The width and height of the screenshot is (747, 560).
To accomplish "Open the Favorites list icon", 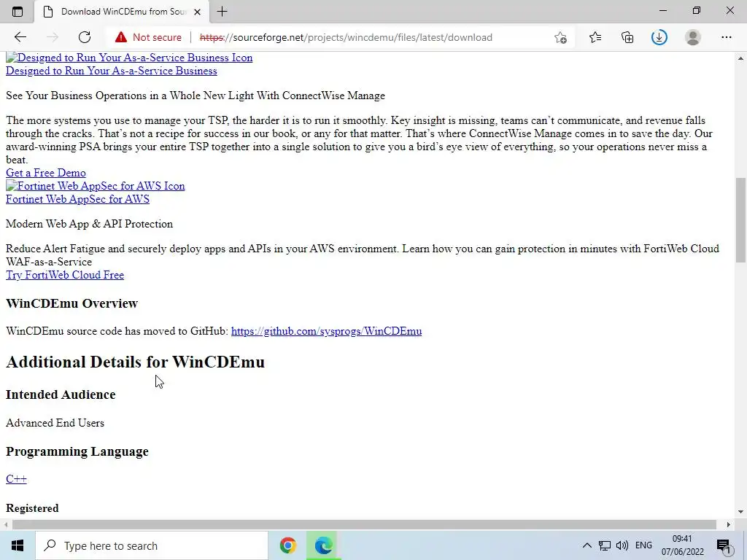I will tap(595, 37).
